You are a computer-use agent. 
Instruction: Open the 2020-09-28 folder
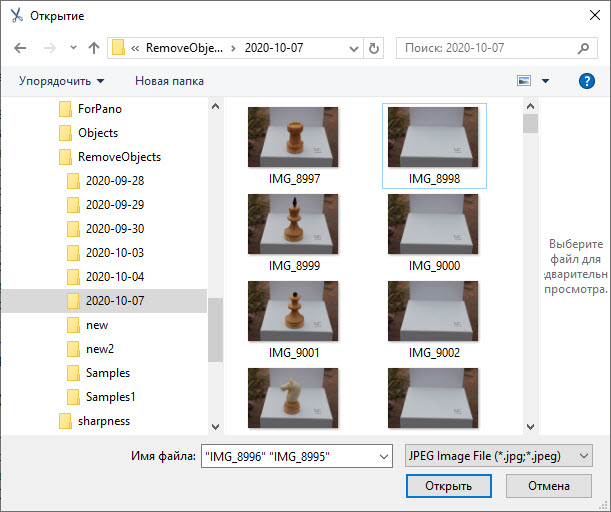(115, 181)
